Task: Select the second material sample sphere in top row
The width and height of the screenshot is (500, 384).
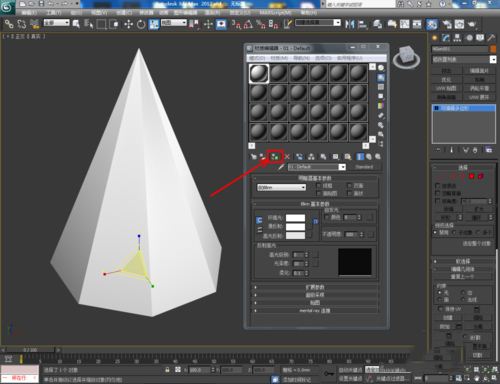Action: 278,73
